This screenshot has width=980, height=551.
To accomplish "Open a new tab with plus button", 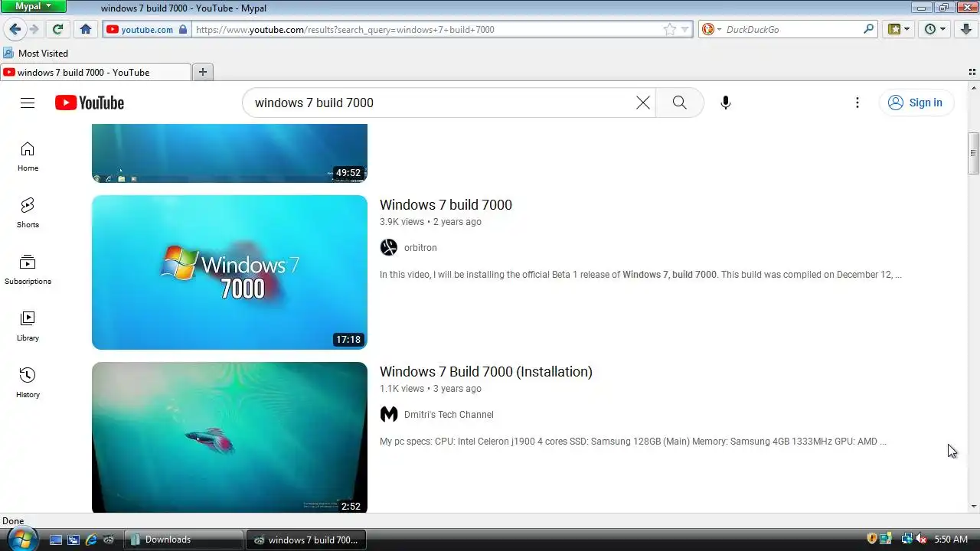I will [x=203, y=72].
